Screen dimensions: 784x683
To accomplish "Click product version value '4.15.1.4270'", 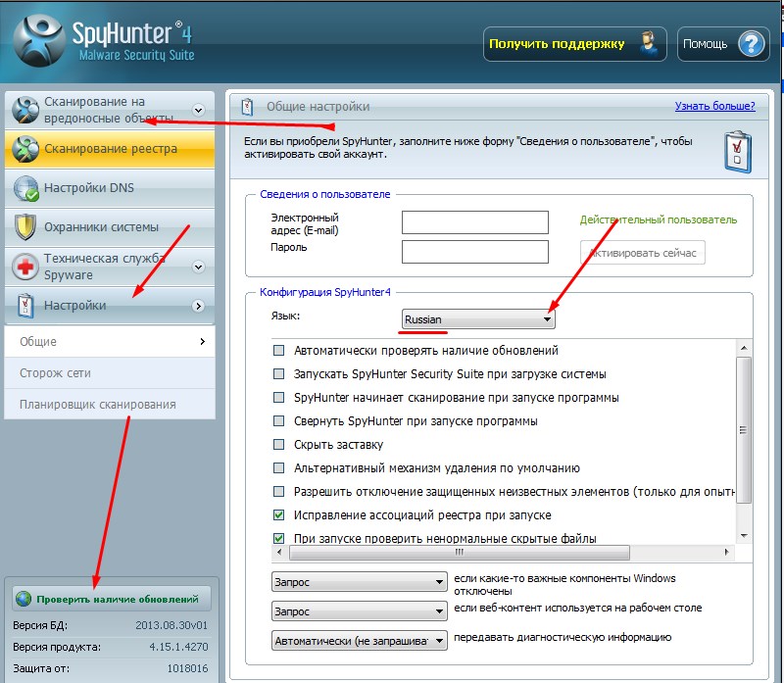I will pyautogui.click(x=178, y=647).
